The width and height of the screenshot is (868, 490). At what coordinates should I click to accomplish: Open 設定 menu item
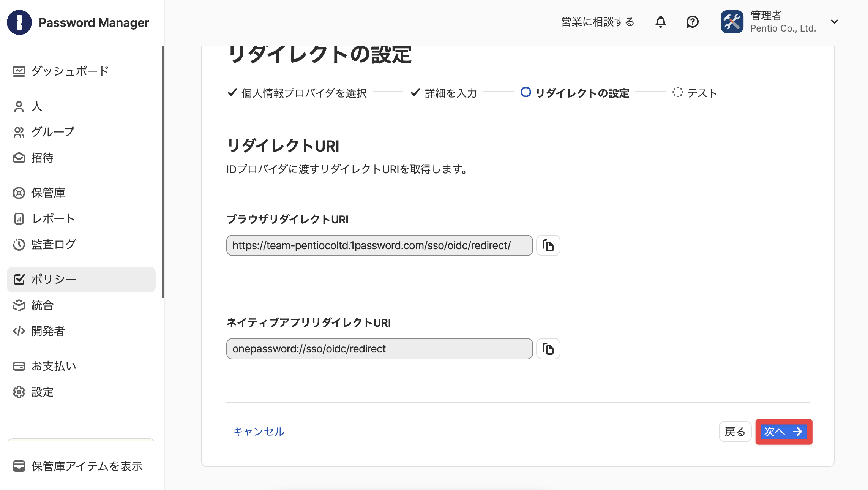(x=81, y=392)
